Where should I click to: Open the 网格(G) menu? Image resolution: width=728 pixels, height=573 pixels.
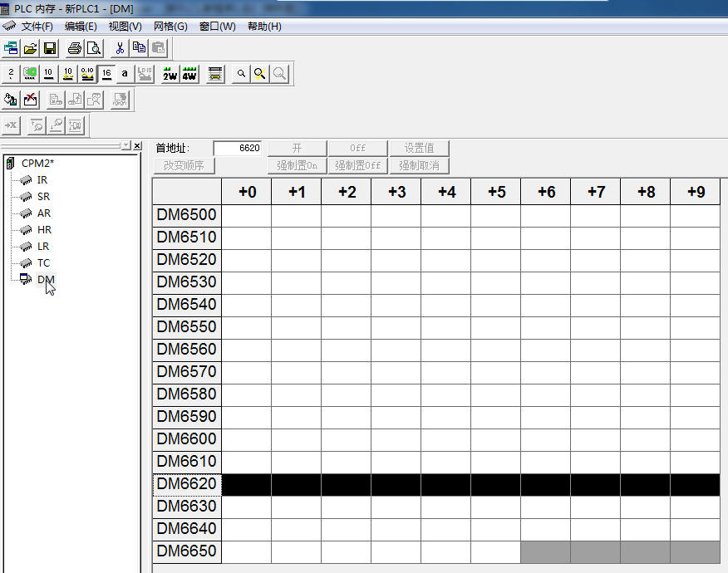[x=170, y=27]
